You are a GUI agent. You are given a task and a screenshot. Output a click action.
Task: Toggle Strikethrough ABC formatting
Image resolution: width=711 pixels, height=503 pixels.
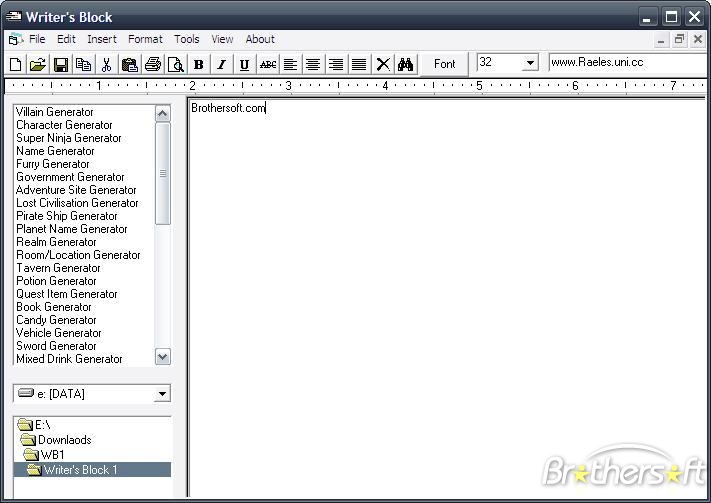click(268, 65)
